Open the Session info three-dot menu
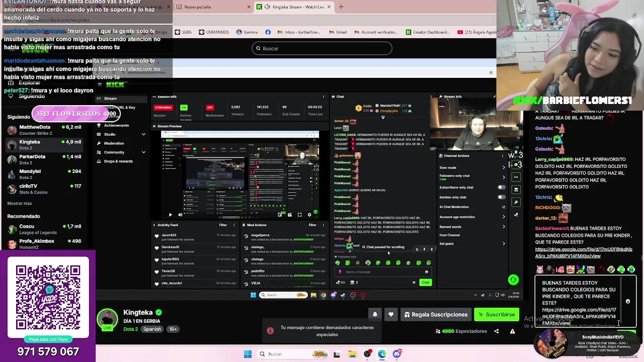 click(x=324, y=97)
